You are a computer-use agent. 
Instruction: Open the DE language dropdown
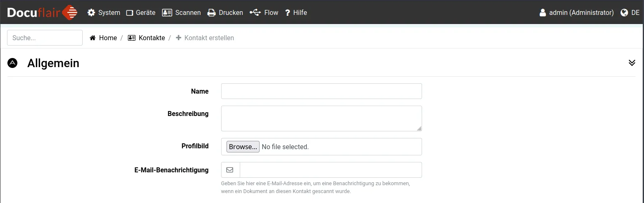coord(635,13)
